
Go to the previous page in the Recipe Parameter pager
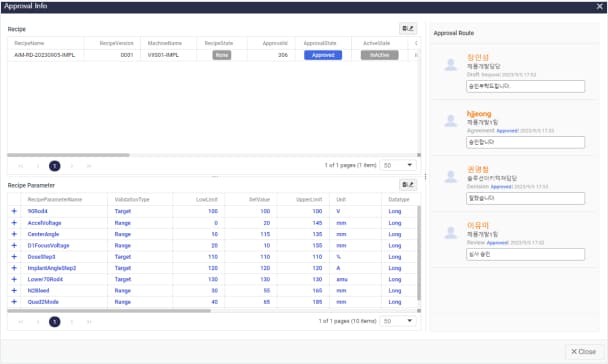point(38,322)
